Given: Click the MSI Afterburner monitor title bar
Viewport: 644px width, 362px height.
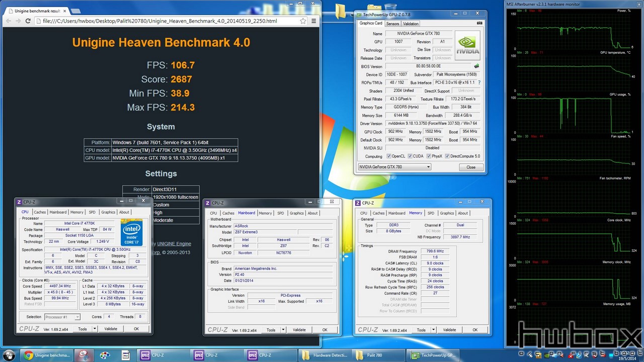Looking at the screenshot, I should click(x=574, y=4).
